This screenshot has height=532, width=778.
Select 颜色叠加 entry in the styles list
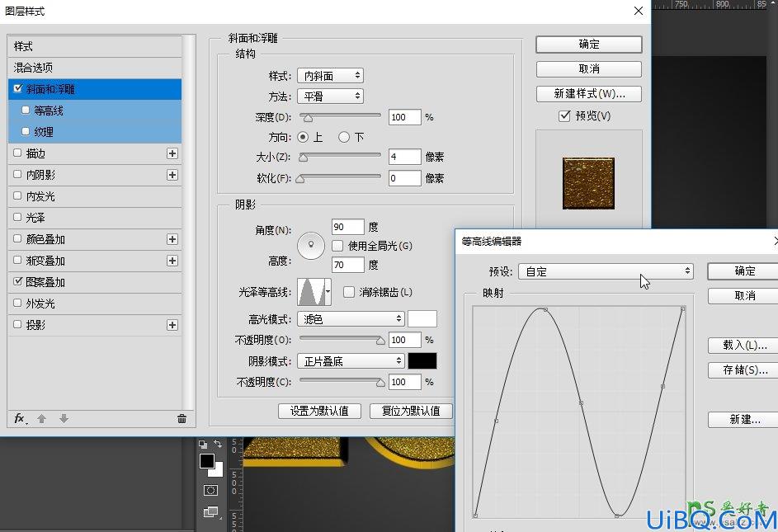94,239
